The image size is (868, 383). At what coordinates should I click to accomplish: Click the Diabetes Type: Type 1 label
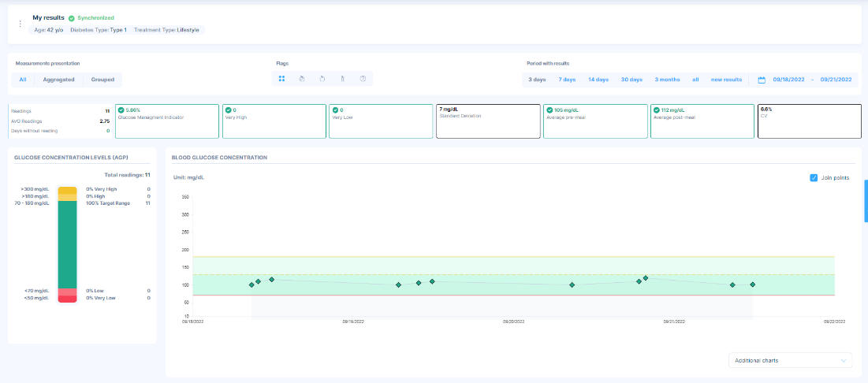click(x=99, y=30)
